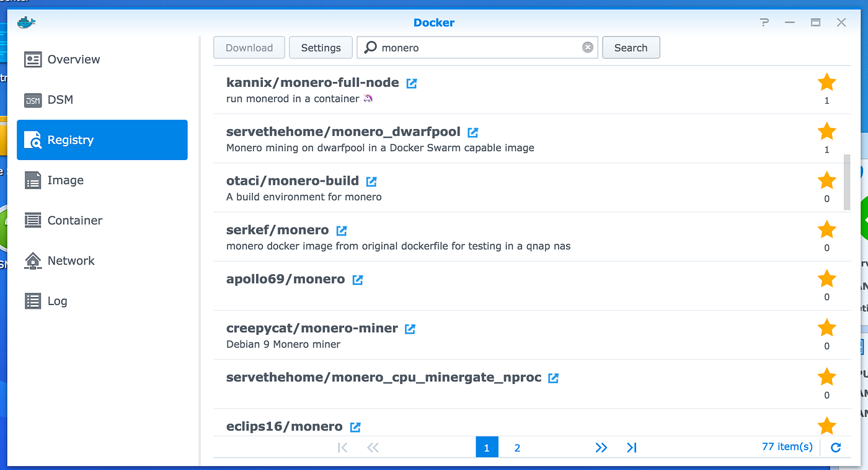The width and height of the screenshot is (868, 470).
Task: Click the serkef qnap nas description text
Action: pos(398,246)
